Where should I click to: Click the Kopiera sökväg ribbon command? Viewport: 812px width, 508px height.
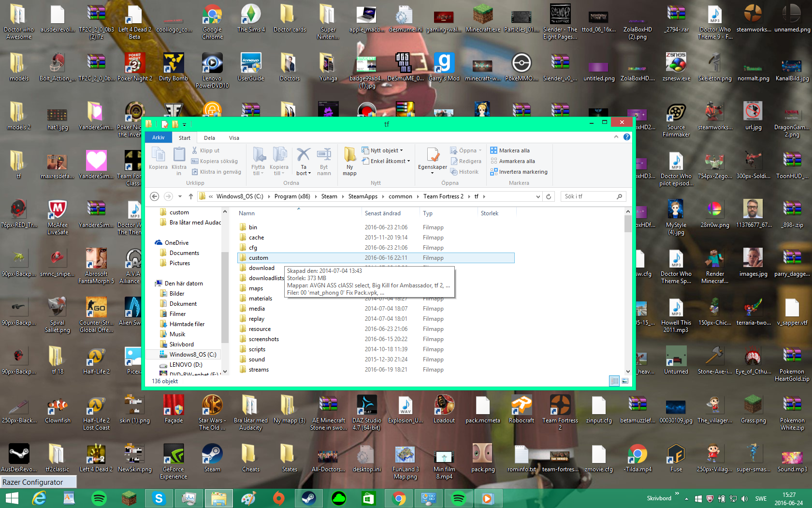215,161
